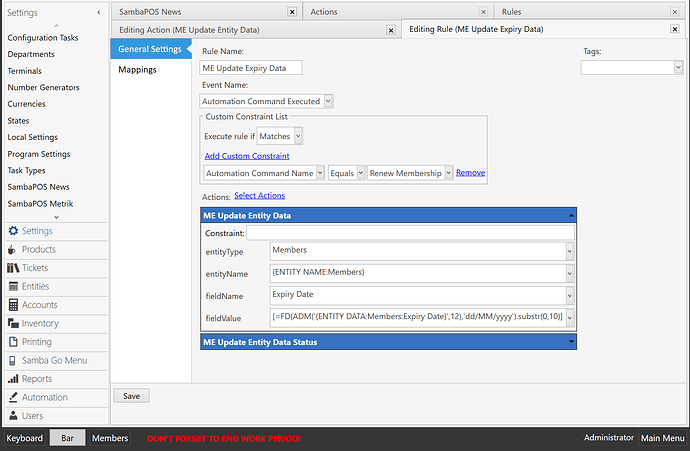Open the Automation Command Name dropdown
The image size is (690, 451).
[320, 173]
